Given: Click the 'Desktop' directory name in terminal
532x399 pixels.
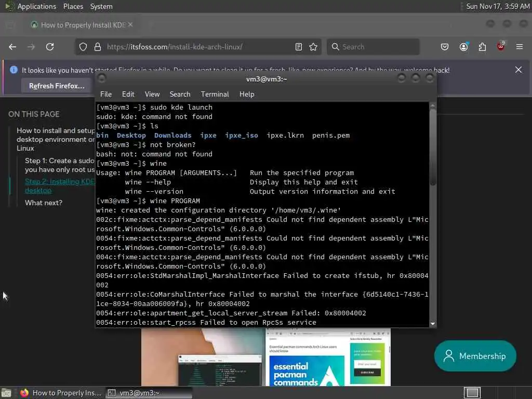Looking at the screenshot, I should 131,136.
